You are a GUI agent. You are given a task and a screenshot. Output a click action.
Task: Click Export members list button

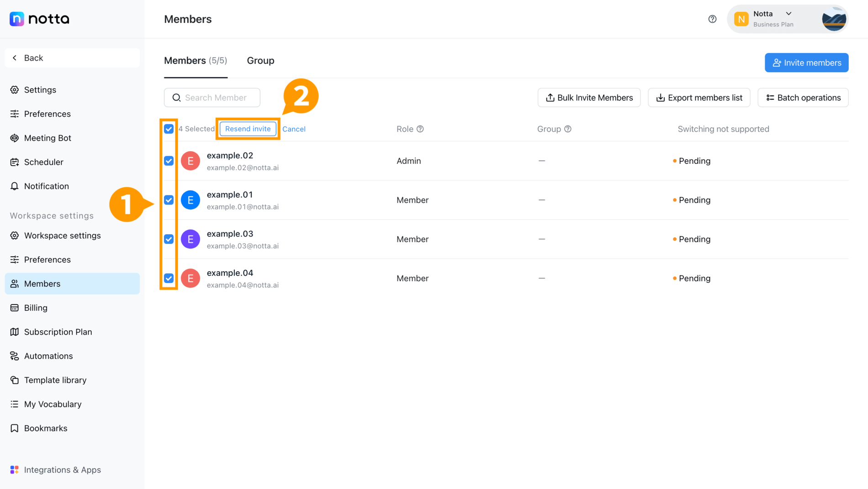pos(699,98)
